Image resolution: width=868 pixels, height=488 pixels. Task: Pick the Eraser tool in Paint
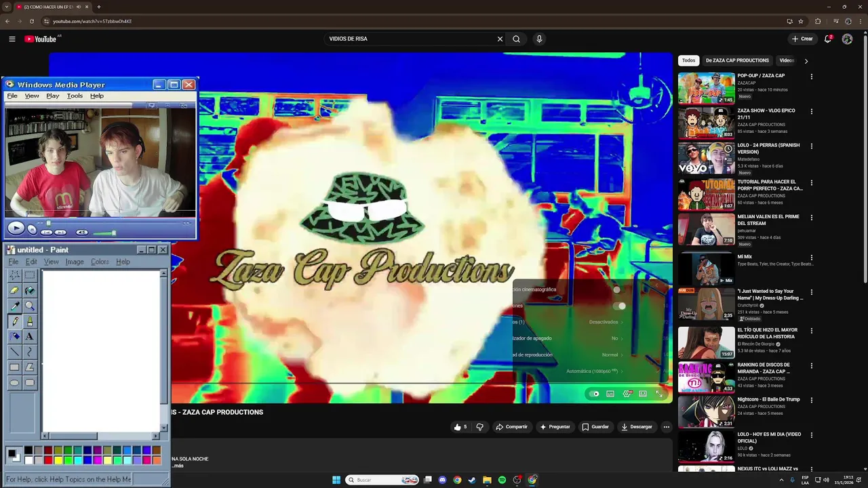(x=14, y=291)
